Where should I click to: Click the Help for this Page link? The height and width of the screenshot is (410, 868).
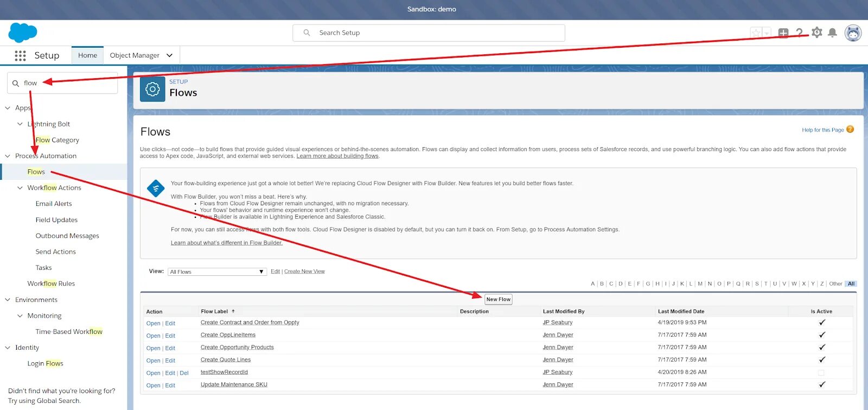(823, 130)
